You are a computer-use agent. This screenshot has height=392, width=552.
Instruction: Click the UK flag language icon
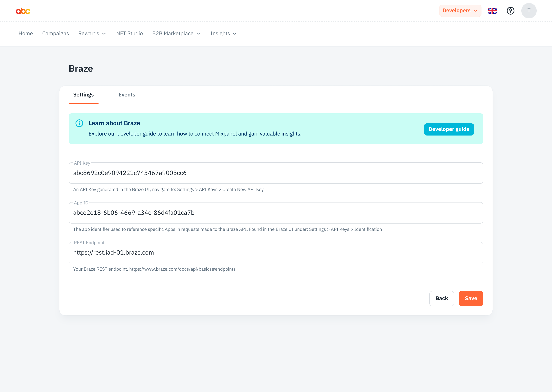click(492, 11)
